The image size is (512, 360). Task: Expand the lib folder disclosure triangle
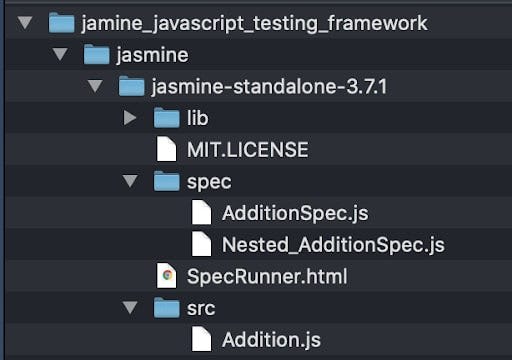(130, 118)
